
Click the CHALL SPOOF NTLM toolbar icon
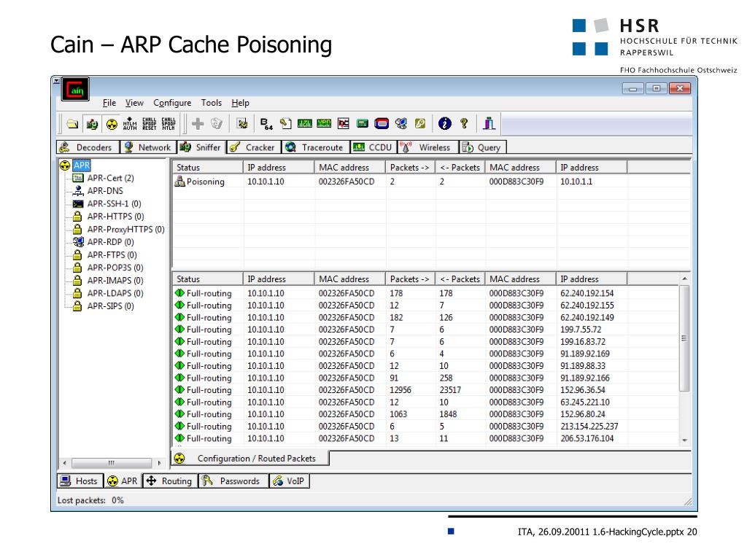click(x=169, y=124)
